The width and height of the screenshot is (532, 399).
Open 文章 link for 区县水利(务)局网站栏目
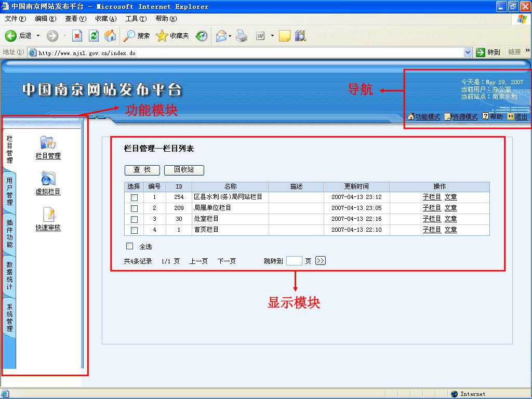click(x=450, y=197)
